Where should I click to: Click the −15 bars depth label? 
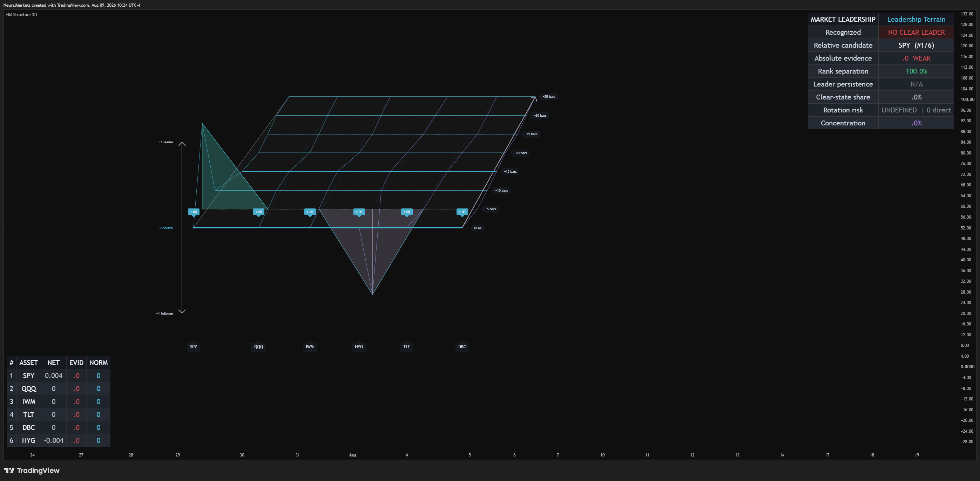click(x=510, y=172)
